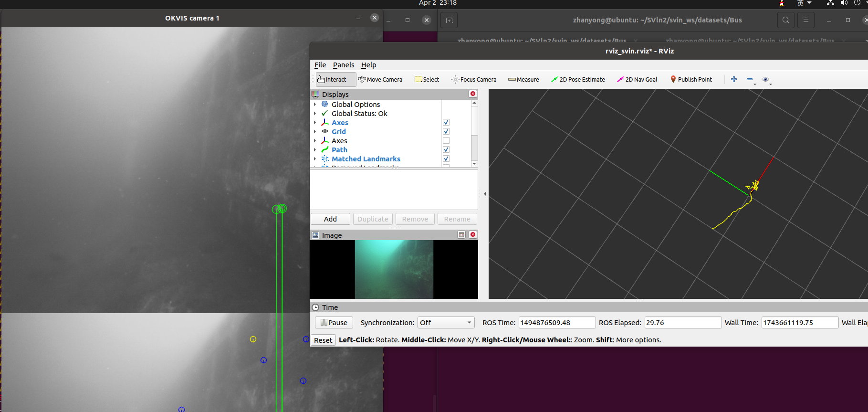Viewport: 868px width, 412px height.
Task: Select the Publish Point tool
Action: pos(691,80)
